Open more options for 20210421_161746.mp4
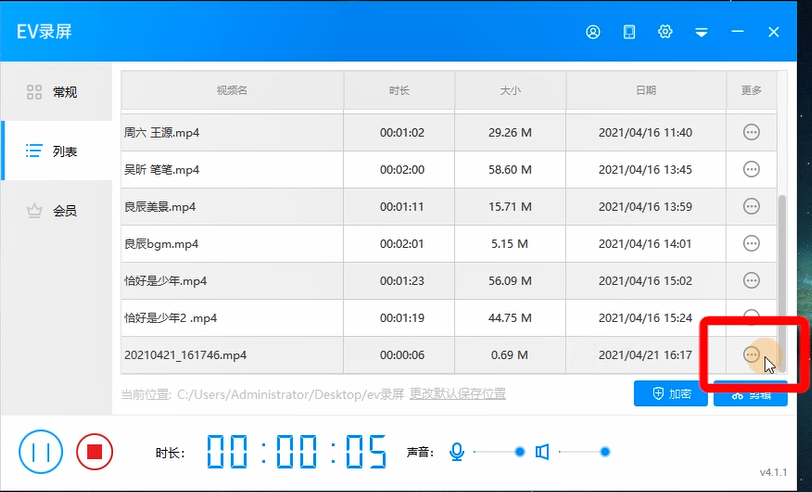Image resolution: width=812 pixels, height=492 pixels. click(751, 355)
